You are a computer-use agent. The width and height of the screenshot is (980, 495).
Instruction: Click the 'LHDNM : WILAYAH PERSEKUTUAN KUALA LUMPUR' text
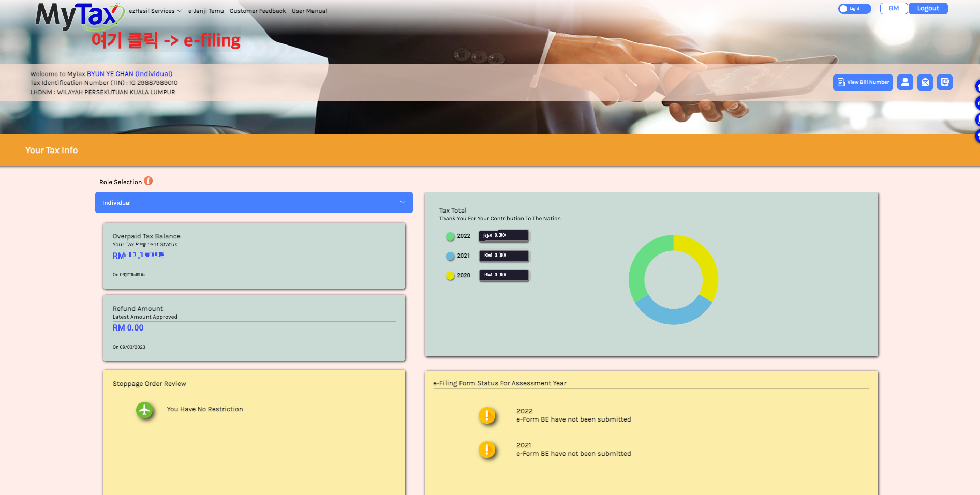(x=103, y=92)
